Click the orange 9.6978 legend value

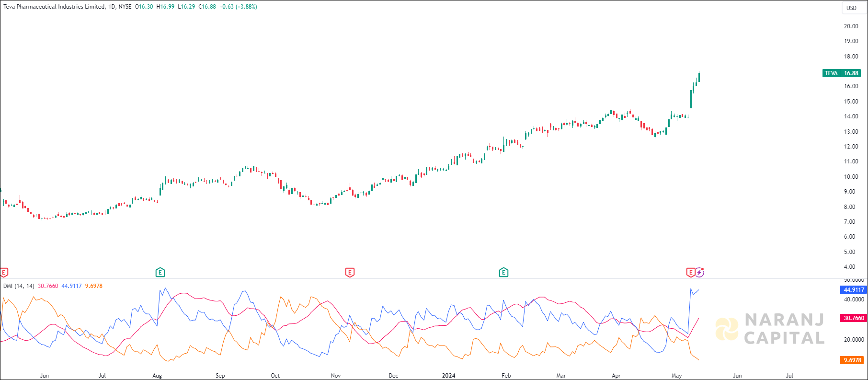point(94,286)
